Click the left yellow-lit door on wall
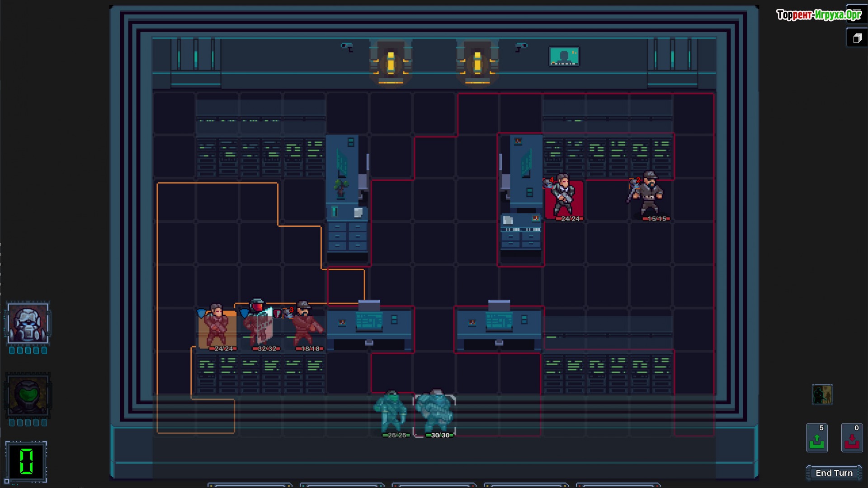Image resolution: width=868 pixels, height=488 pixels. 391,63
